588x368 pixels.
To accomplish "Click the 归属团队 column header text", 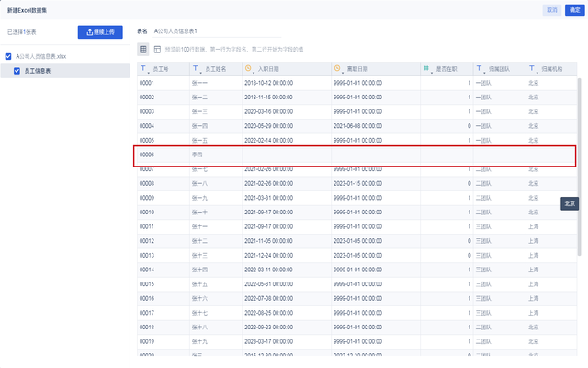I will [x=499, y=69].
